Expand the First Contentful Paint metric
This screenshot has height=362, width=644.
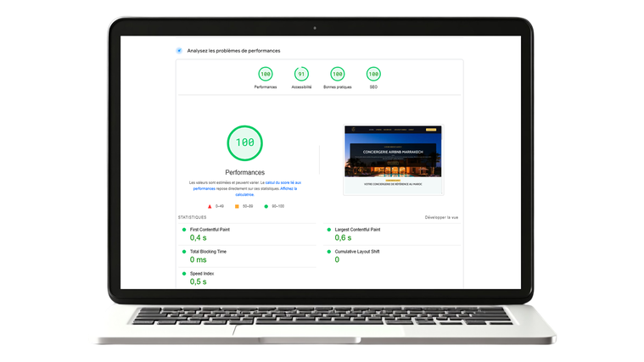point(247,234)
